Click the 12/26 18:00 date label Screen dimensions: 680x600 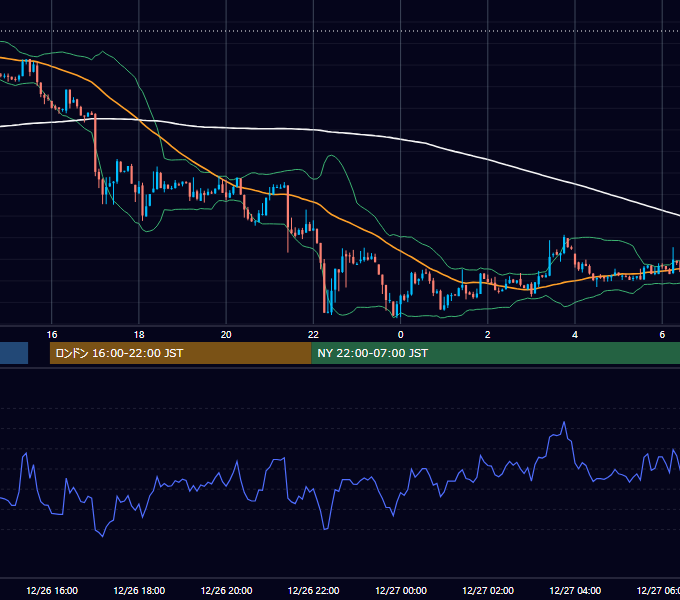(139, 590)
